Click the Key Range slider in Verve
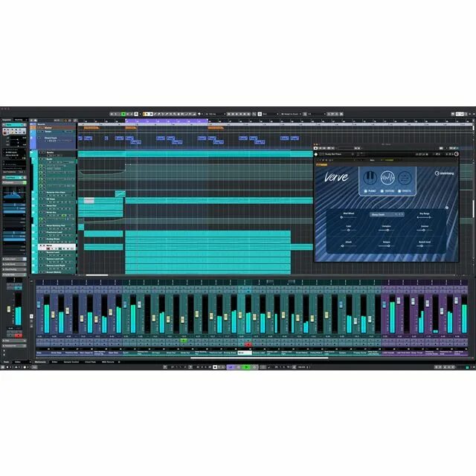The image size is (476, 476). 424,217
